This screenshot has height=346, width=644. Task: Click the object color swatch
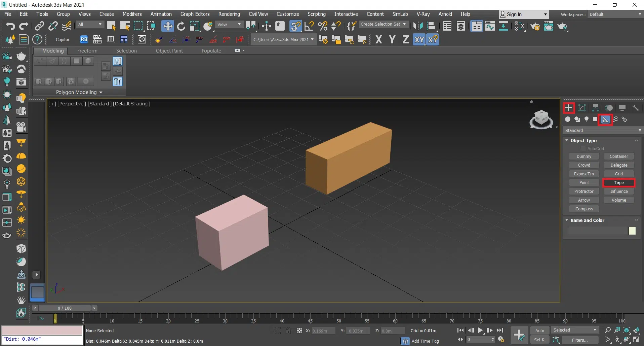point(632,231)
